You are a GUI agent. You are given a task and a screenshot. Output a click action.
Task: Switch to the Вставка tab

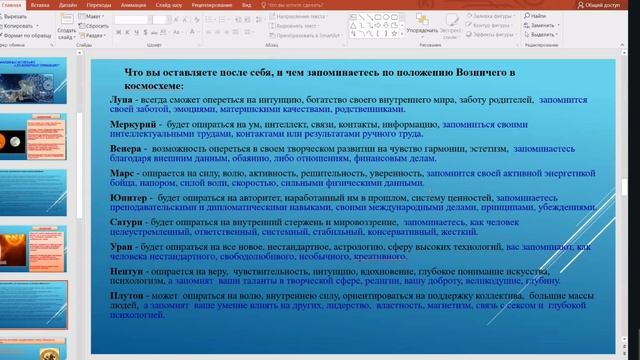tap(40, 5)
